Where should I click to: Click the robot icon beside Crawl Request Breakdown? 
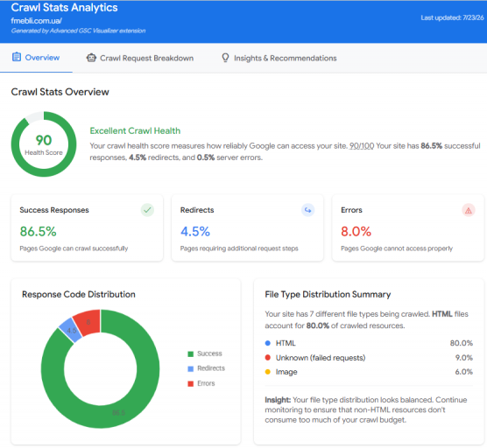point(91,58)
